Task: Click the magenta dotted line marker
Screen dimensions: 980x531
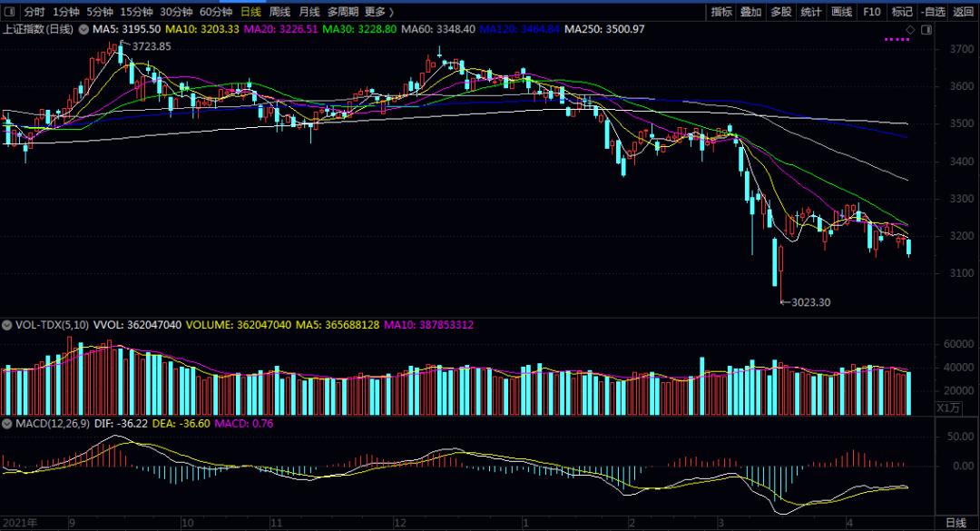Action: [897, 39]
